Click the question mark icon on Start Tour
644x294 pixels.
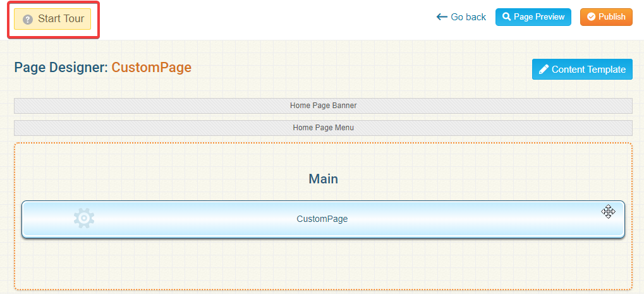point(27,20)
